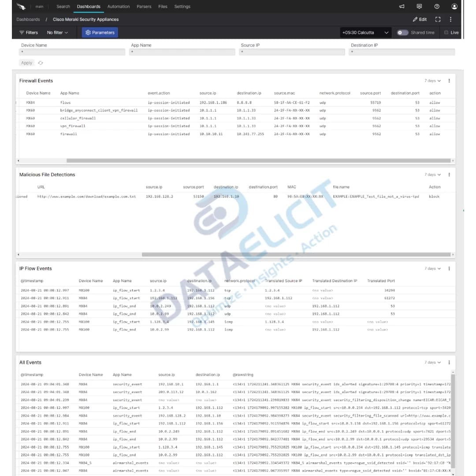Open the Parameters panel
476x476 pixels.
click(x=100, y=32)
